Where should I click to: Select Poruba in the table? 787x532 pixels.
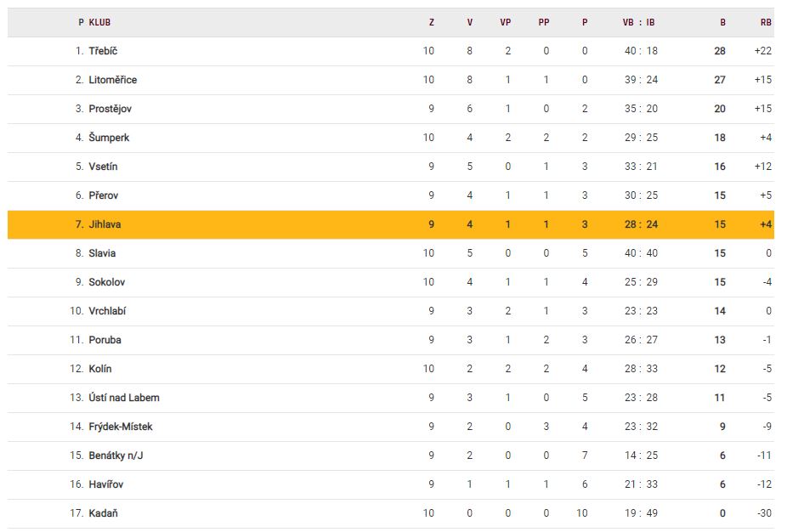pos(105,340)
